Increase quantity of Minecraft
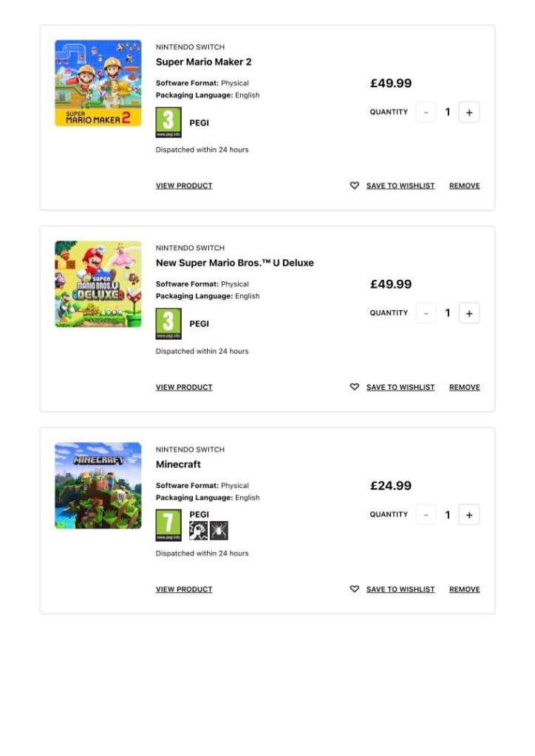Screen dimensions: 535x756 click(x=469, y=515)
